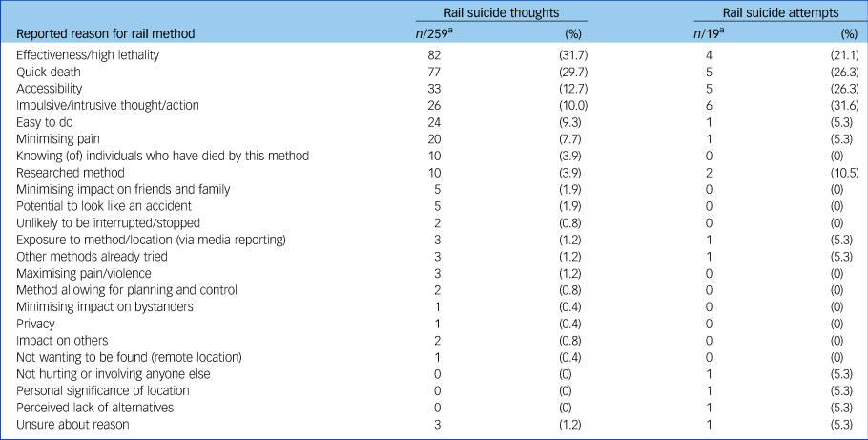The height and width of the screenshot is (440, 868).
Task: Select the "Unsure about reason" row label
Action: pos(72,423)
